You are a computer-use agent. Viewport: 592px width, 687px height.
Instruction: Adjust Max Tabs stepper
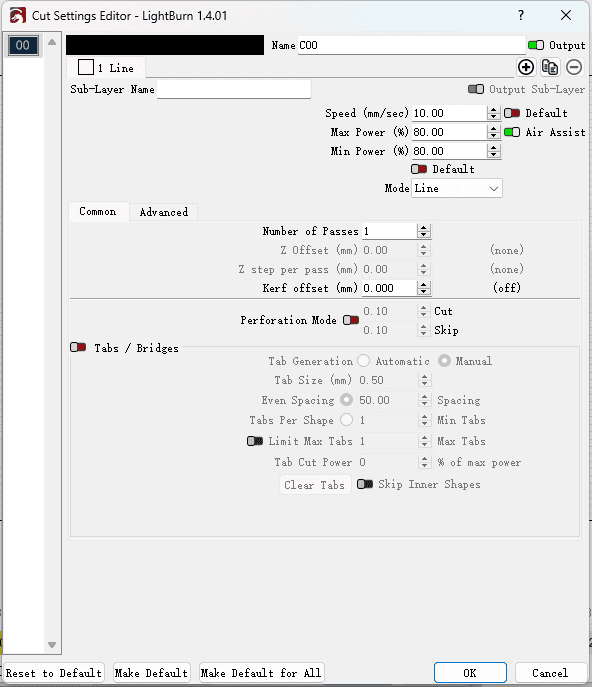pyautogui.click(x=425, y=441)
